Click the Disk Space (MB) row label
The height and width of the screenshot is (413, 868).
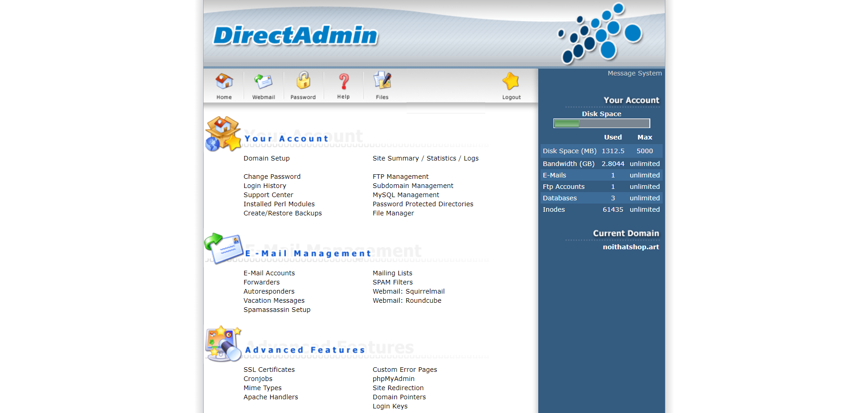569,151
